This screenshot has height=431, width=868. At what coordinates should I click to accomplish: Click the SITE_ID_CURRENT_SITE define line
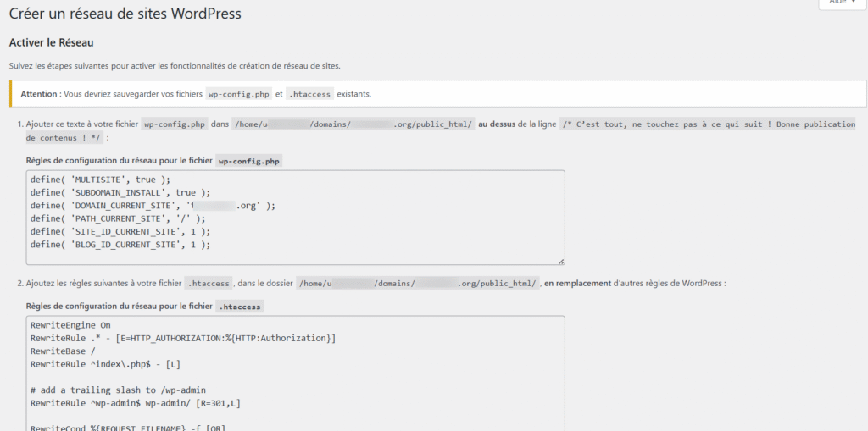point(120,231)
